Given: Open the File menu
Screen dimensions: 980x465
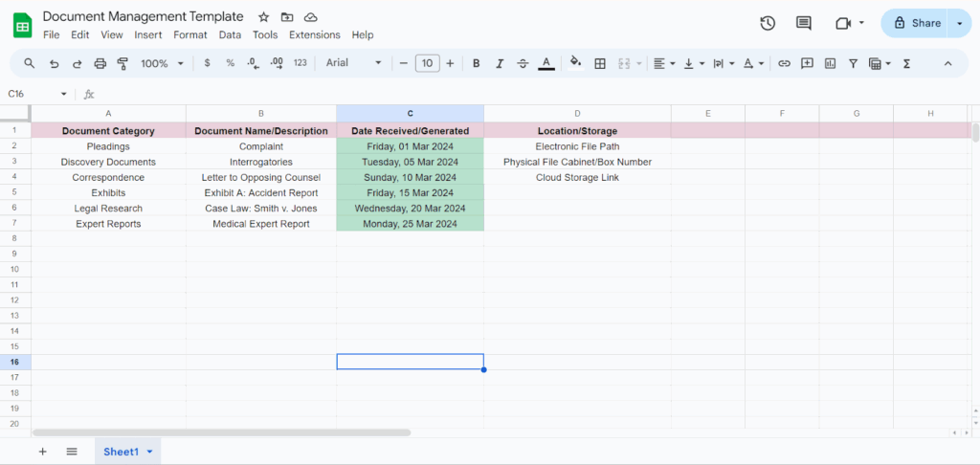Looking at the screenshot, I should [x=52, y=35].
